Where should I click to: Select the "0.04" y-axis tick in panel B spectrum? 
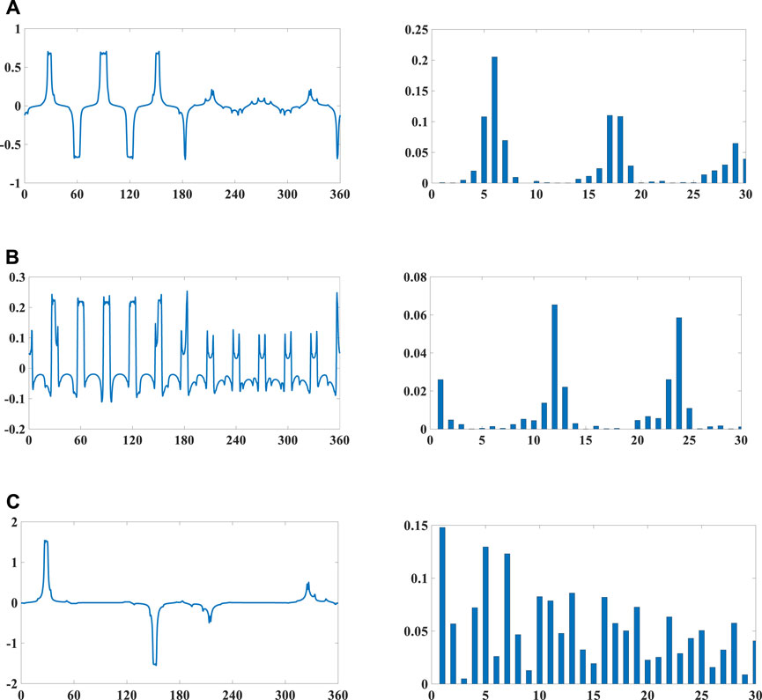click(415, 353)
